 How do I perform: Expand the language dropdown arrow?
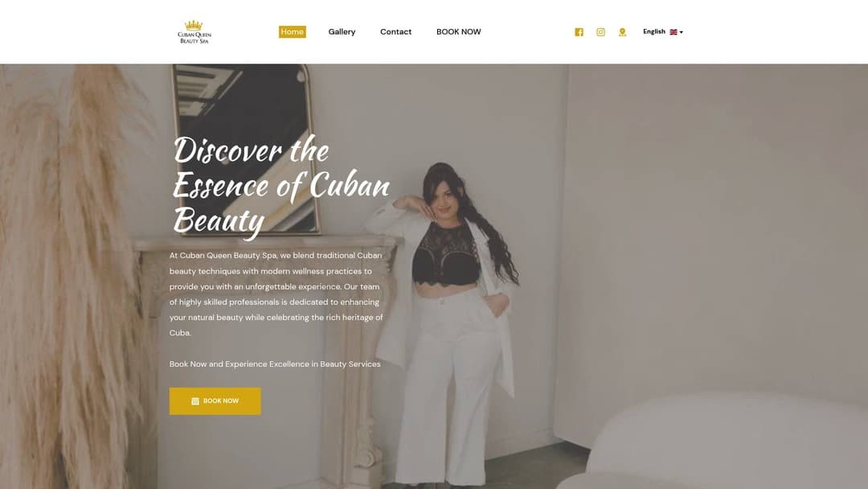[681, 32]
